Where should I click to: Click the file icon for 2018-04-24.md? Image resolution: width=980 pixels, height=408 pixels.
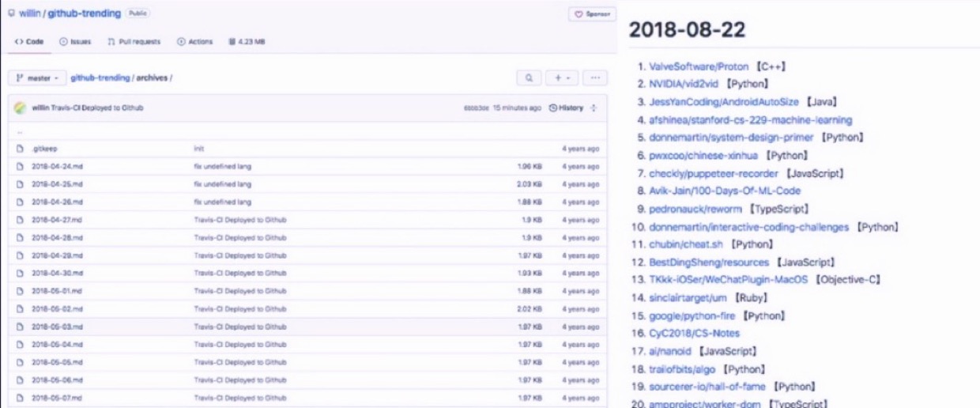coord(20,166)
